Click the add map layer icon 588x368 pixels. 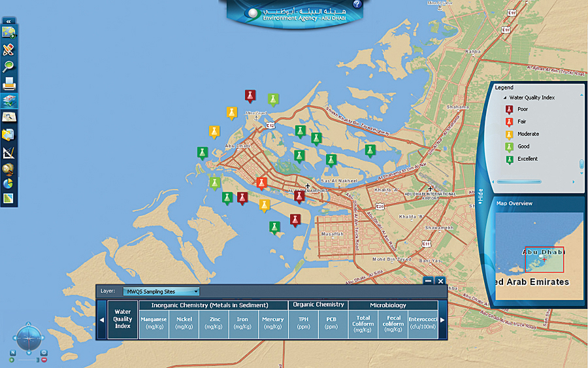pyautogui.click(x=9, y=33)
